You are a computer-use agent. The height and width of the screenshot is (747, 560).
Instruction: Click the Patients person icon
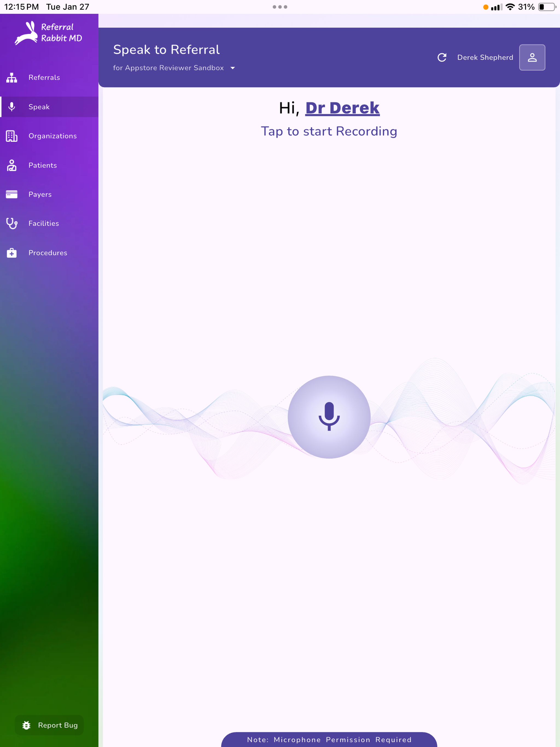point(12,165)
